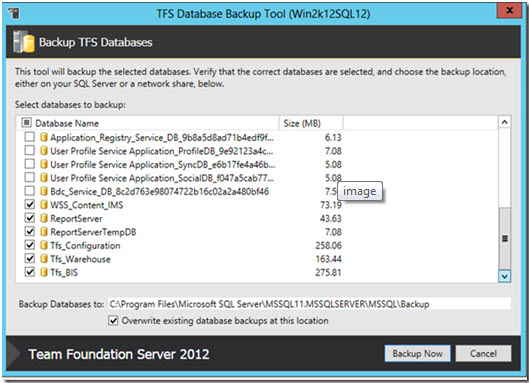
Task: Click the 73.19 size value
Action: 331,205
